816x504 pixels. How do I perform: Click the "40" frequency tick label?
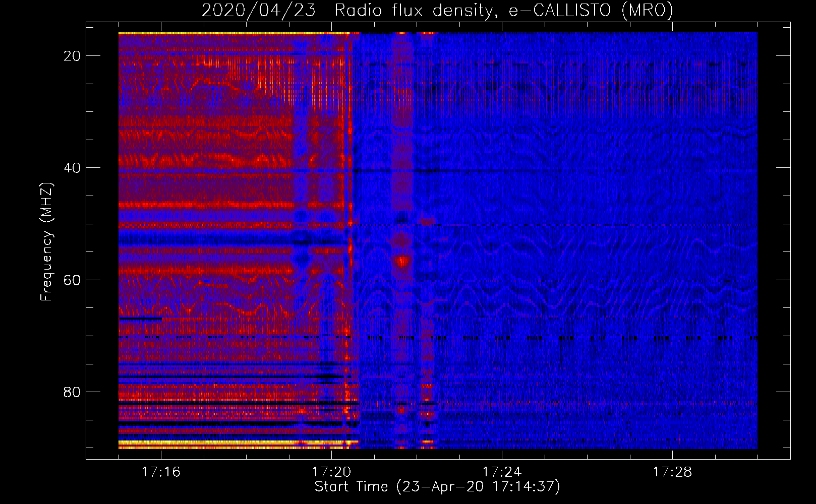click(72, 168)
